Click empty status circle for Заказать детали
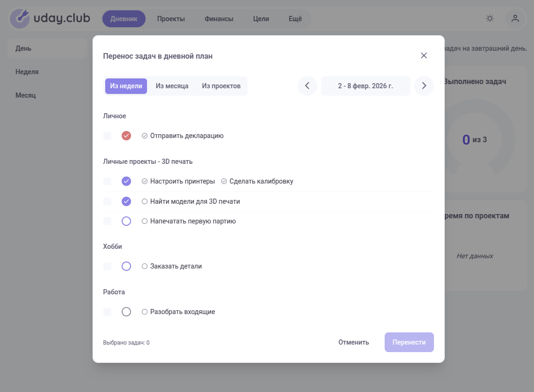This screenshot has width=534, height=392. click(x=126, y=266)
